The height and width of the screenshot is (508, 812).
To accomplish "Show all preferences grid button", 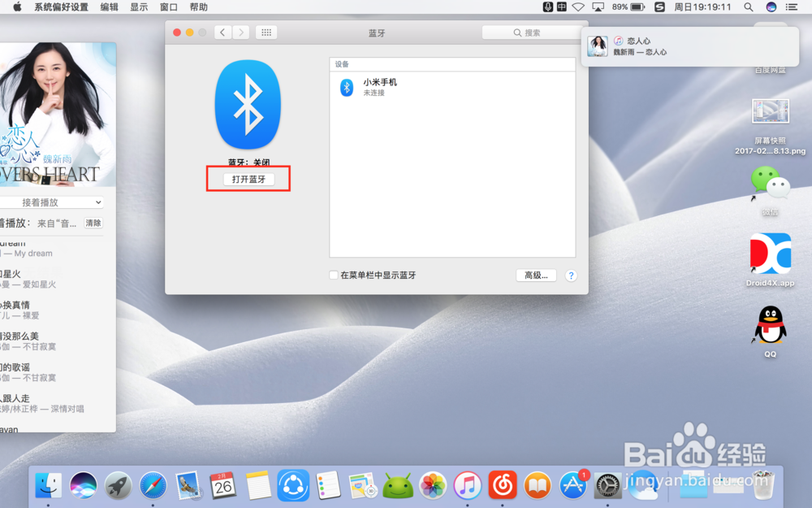I will (266, 33).
